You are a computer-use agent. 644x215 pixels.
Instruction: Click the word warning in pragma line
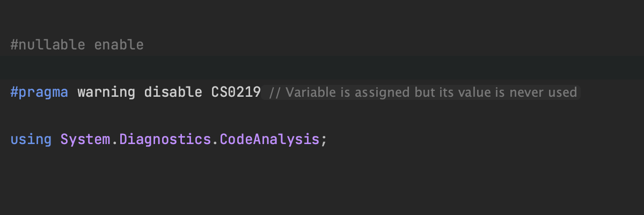point(106,92)
